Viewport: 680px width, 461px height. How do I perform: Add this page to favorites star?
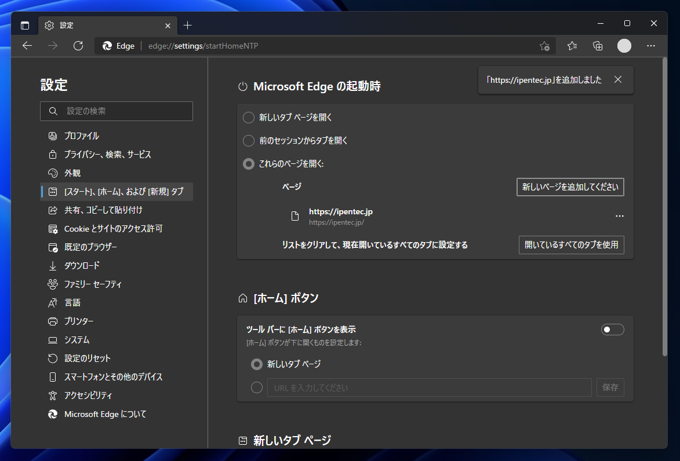pyautogui.click(x=545, y=46)
